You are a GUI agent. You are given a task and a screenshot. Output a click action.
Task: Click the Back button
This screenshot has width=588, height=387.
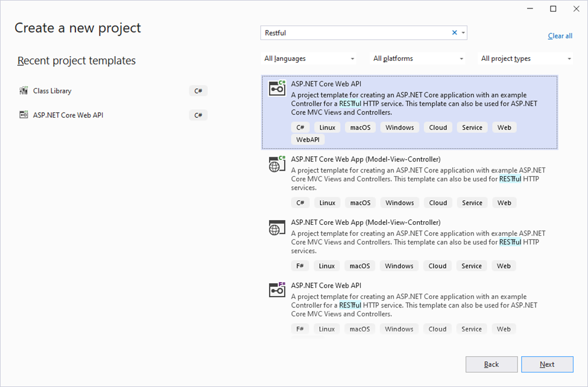[x=492, y=364]
